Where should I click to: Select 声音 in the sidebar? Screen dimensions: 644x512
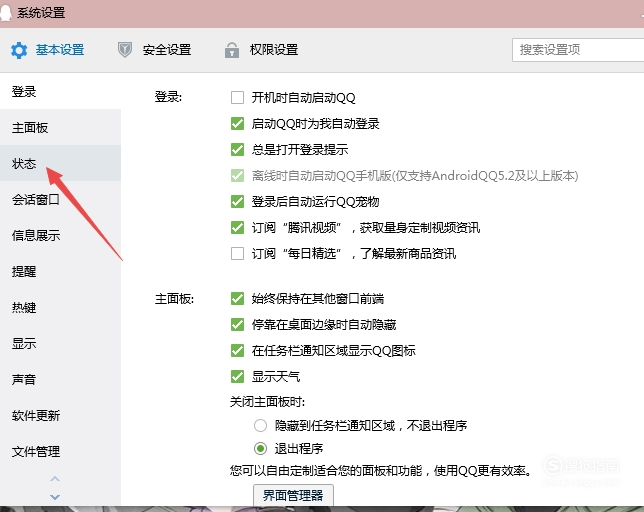tap(60, 379)
